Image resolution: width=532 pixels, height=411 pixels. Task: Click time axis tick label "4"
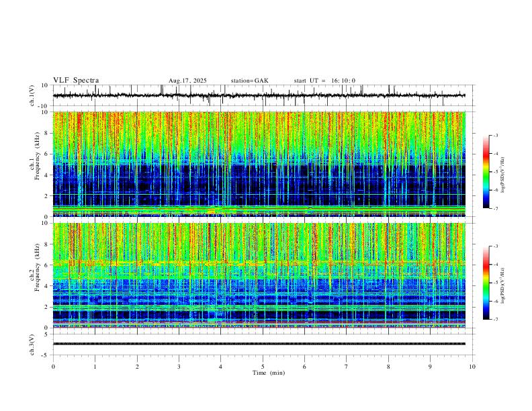pos(221,367)
